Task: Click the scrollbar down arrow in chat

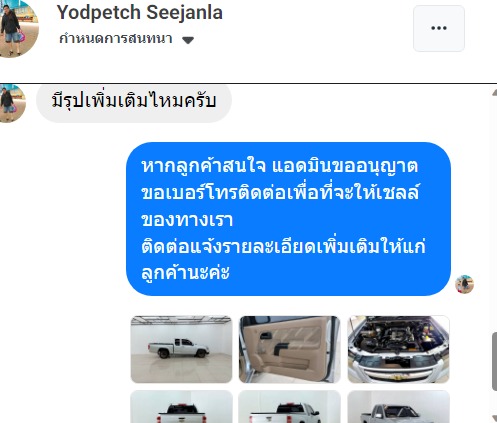Action: tap(494, 418)
